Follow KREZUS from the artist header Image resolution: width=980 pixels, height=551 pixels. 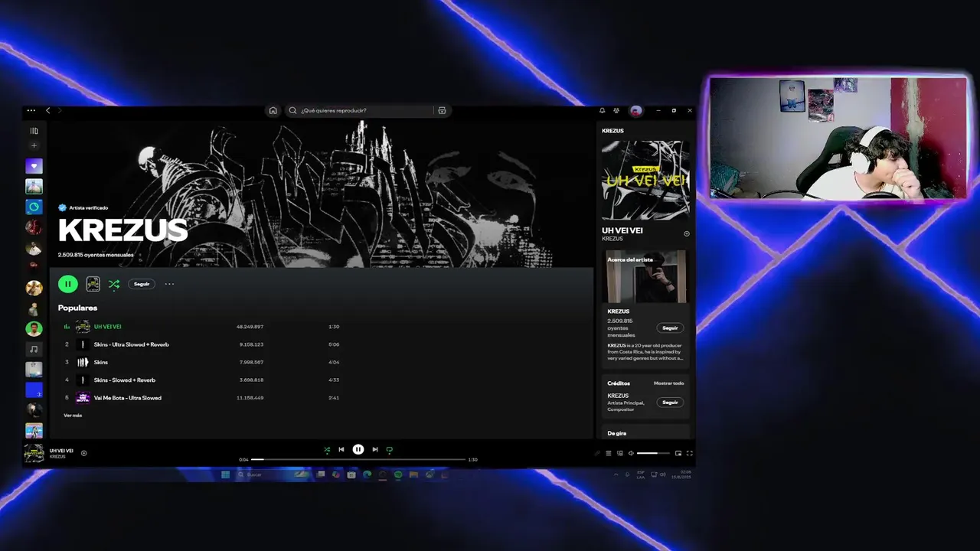point(142,284)
